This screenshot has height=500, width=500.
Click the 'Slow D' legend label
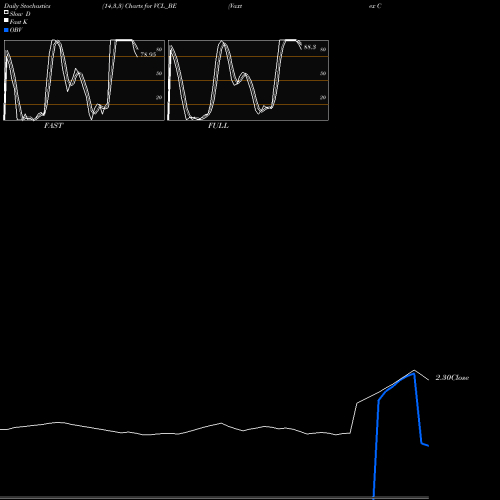[20, 14]
